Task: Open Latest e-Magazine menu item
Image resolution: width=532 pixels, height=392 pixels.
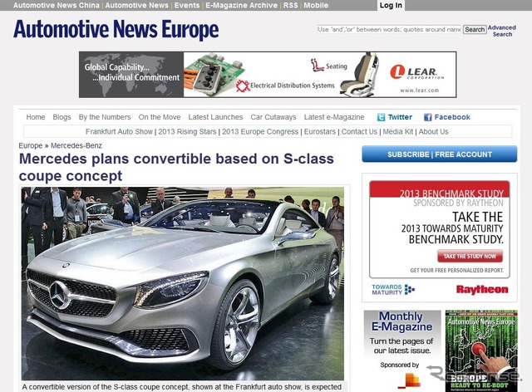Action: pyautogui.click(x=334, y=117)
